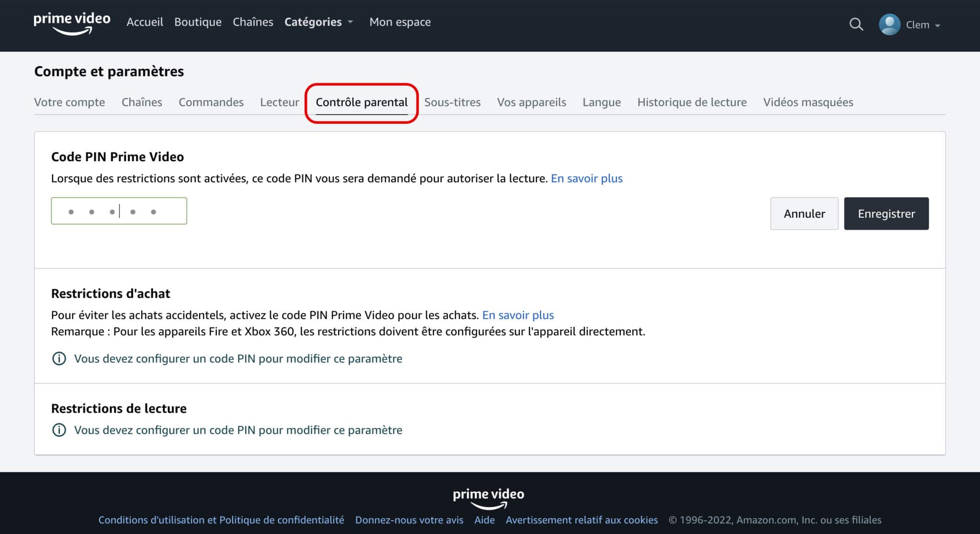The height and width of the screenshot is (534, 980).
Task: Switch to the Langue tab
Action: pos(601,102)
